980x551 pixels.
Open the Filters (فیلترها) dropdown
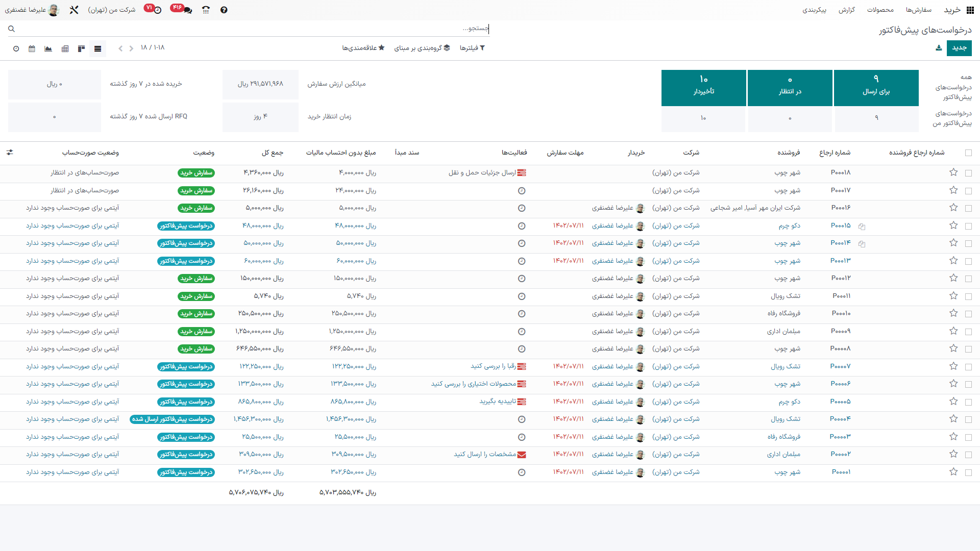click(472, 48)
